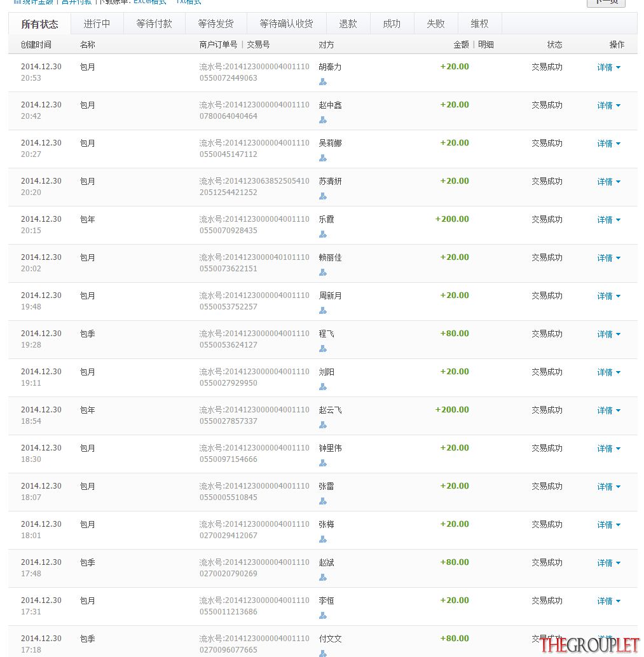Click the user icon under 赵中鑫
The height and width of the screenshot is (657, 644).
click(x=322, y=120)
